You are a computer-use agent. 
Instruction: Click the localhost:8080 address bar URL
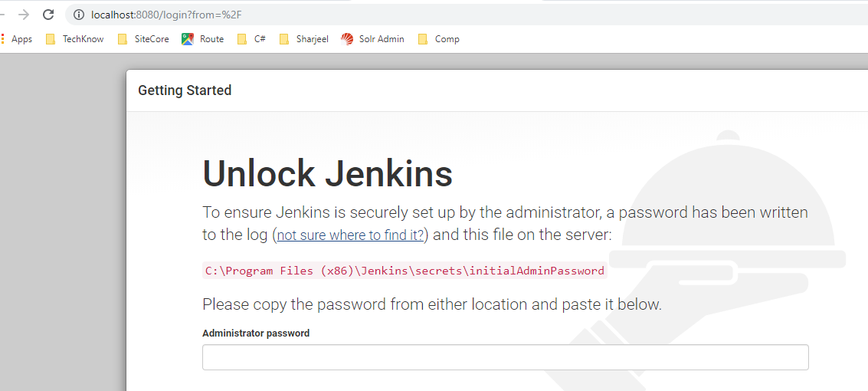point(166,15)
